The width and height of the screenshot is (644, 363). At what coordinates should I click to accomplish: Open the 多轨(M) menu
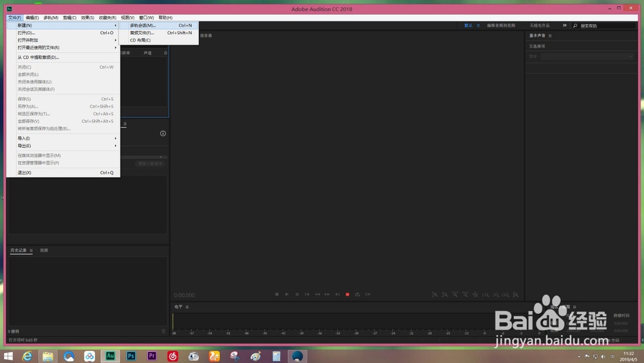[51, 17]
